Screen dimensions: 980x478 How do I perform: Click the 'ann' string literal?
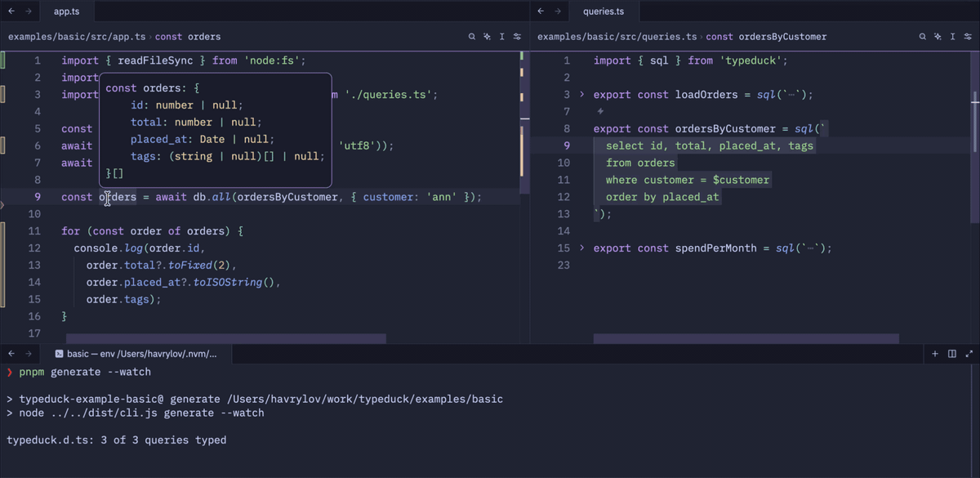pyautogui.click(x=442, y=197)
